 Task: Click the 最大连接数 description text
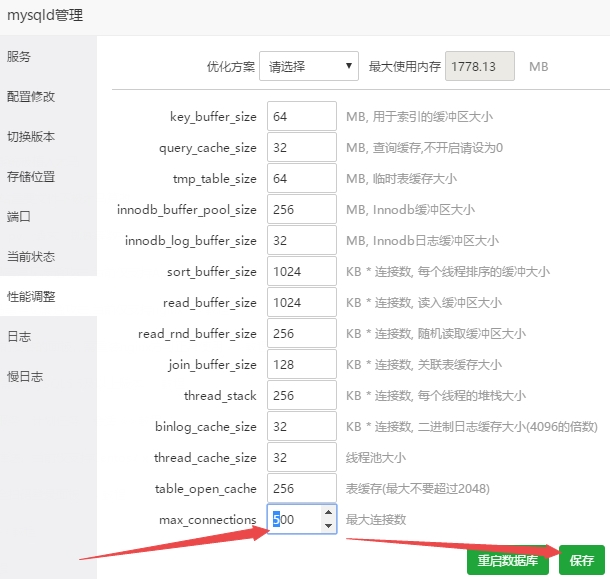pyautogui.click(x=376, y=519)
